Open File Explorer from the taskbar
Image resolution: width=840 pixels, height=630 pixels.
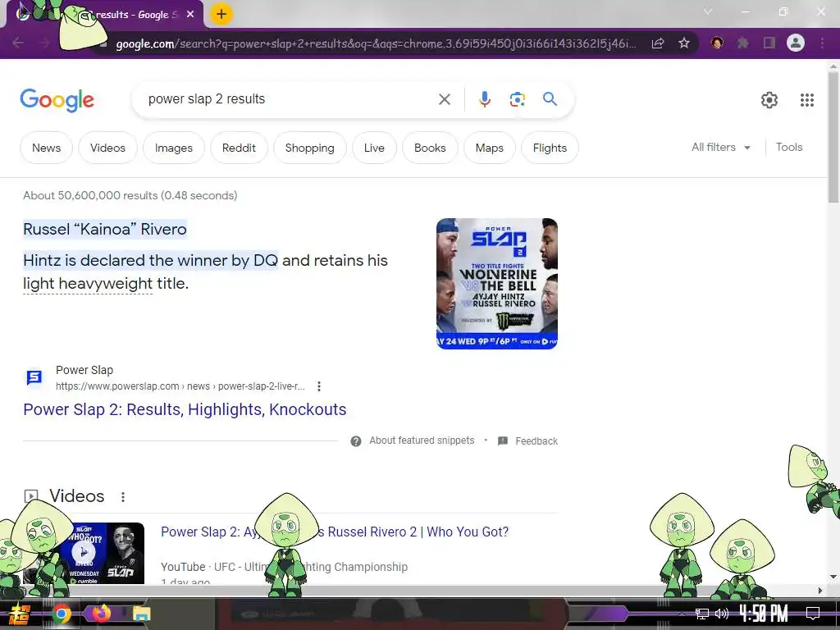tap(141, 614)
